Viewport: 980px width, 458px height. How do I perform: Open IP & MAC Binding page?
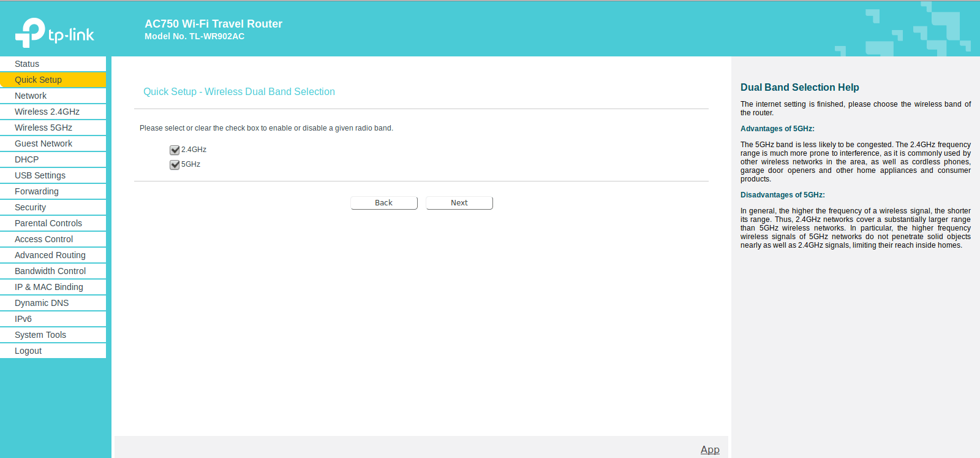pos(53,287)
